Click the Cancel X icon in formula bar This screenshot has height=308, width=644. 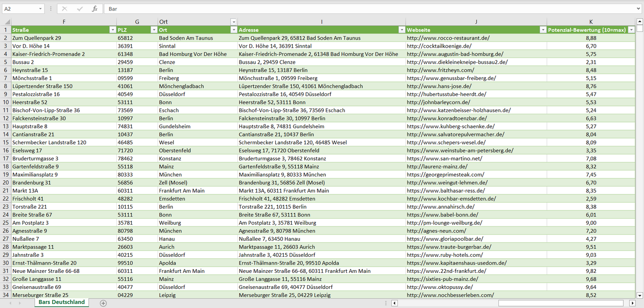click(x=65, y=9)
